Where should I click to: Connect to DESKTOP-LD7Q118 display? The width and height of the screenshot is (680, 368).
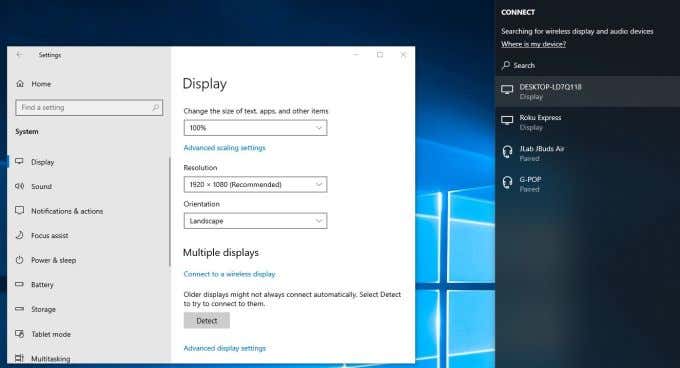pos(588,91)
